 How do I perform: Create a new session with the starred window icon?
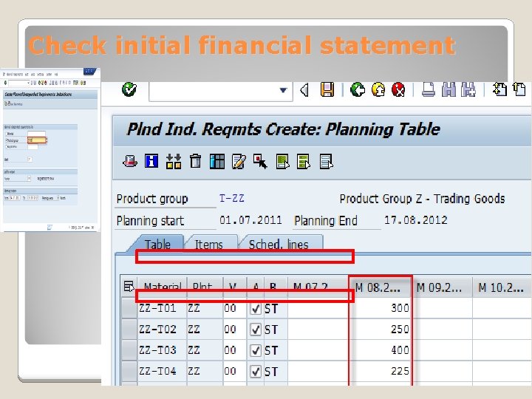coord(499,90)
